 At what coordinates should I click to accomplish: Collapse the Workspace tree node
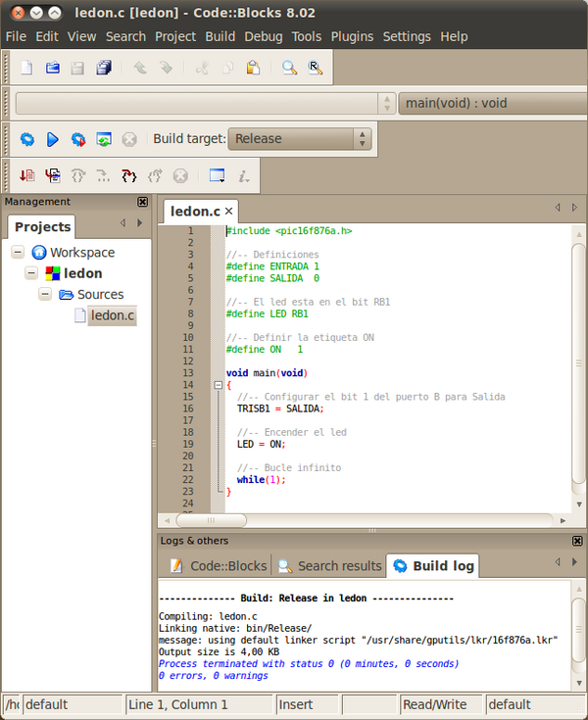19,253
